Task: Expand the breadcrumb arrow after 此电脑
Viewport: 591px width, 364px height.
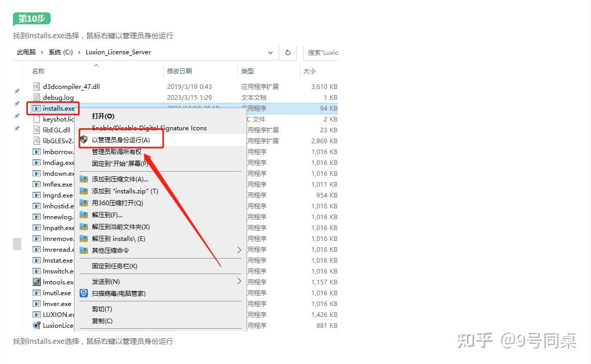Action: (x=42, y=52)
